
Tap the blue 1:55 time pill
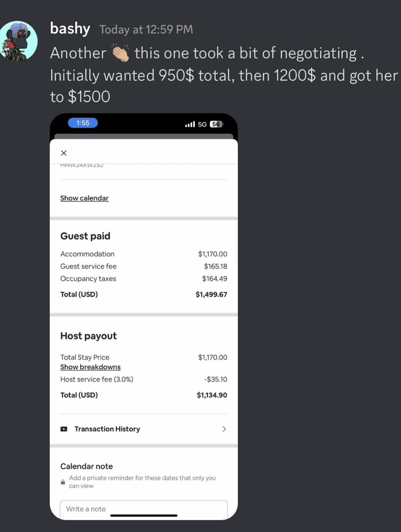83,123
